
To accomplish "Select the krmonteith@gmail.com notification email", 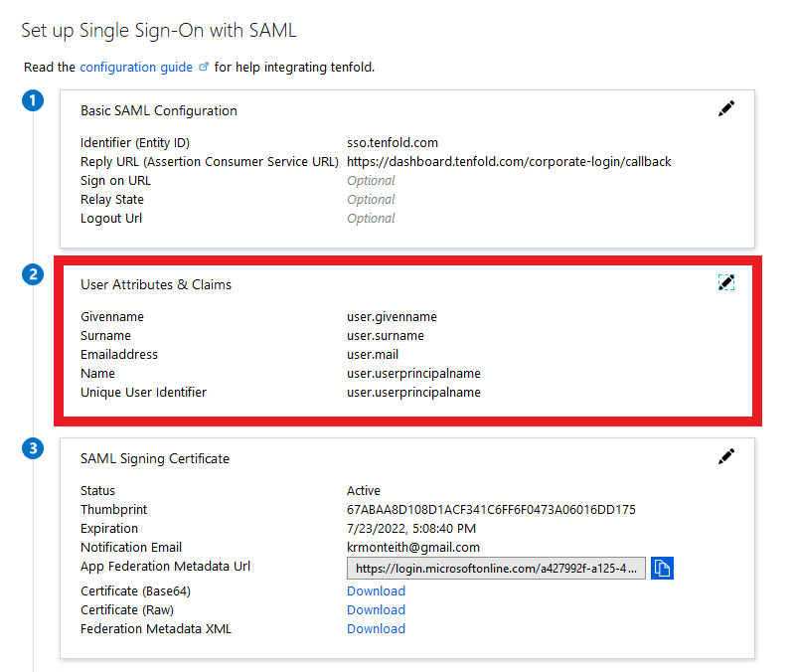I will (x=413, y=548).
